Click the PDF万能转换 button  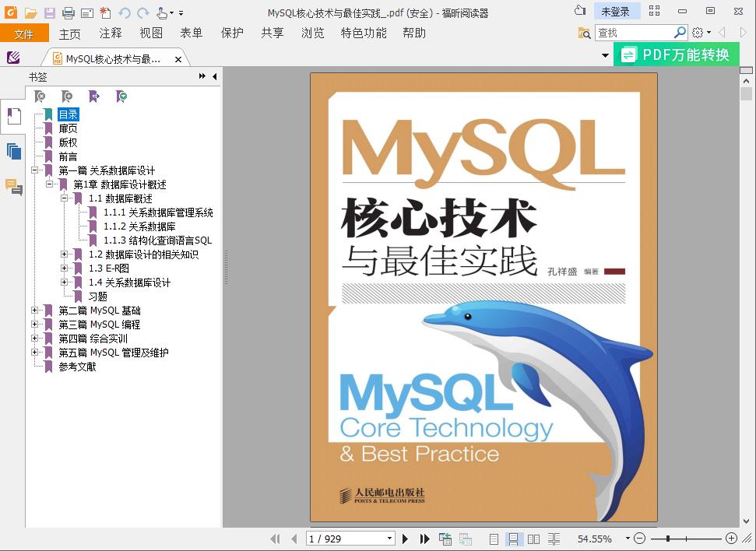(x=677, y=54)
